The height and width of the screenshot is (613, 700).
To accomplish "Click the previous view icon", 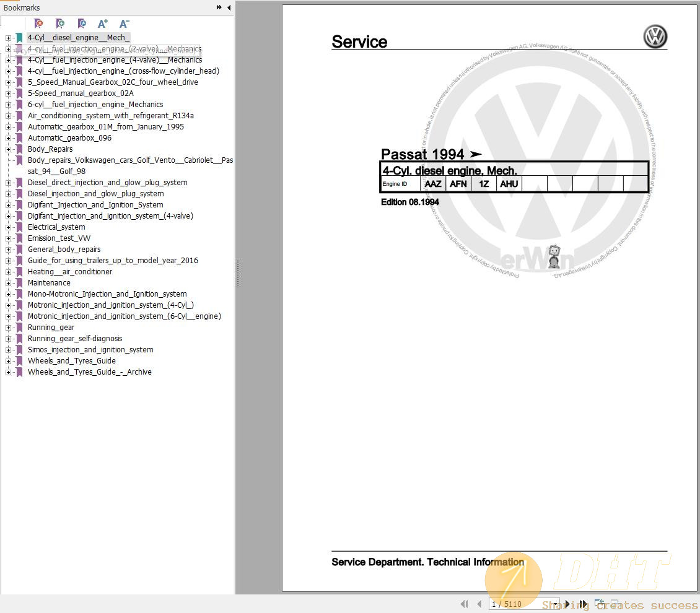I will click(x=600, y=604).
